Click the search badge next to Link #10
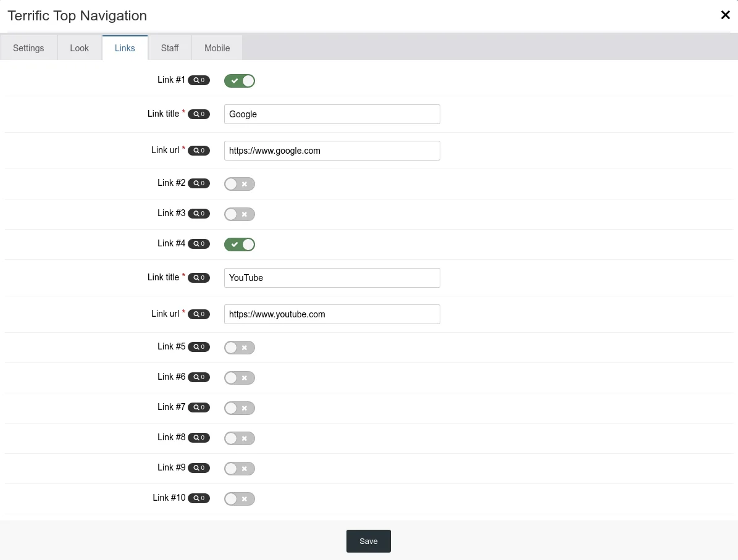 [199, 498]
